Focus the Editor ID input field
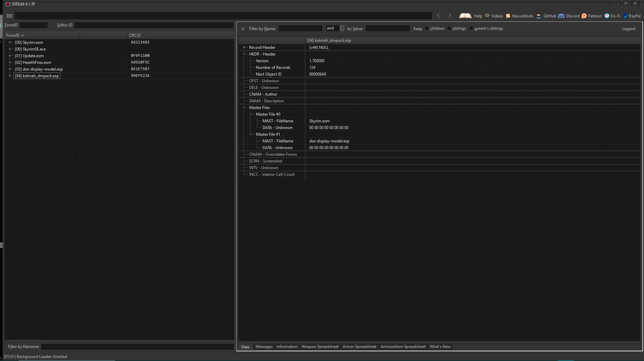The width and height of the screenshot is (644, 361). [154, 25]
